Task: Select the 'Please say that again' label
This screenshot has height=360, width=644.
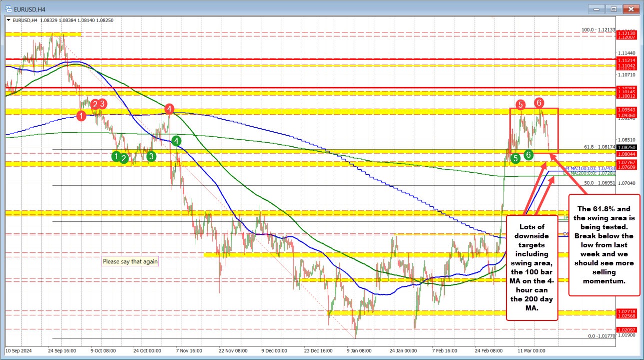Action: [130, 261]
